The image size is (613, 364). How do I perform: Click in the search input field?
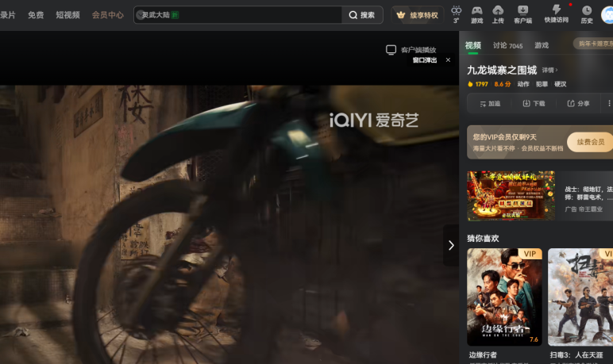pyautogui.click(x=237, y=15)
